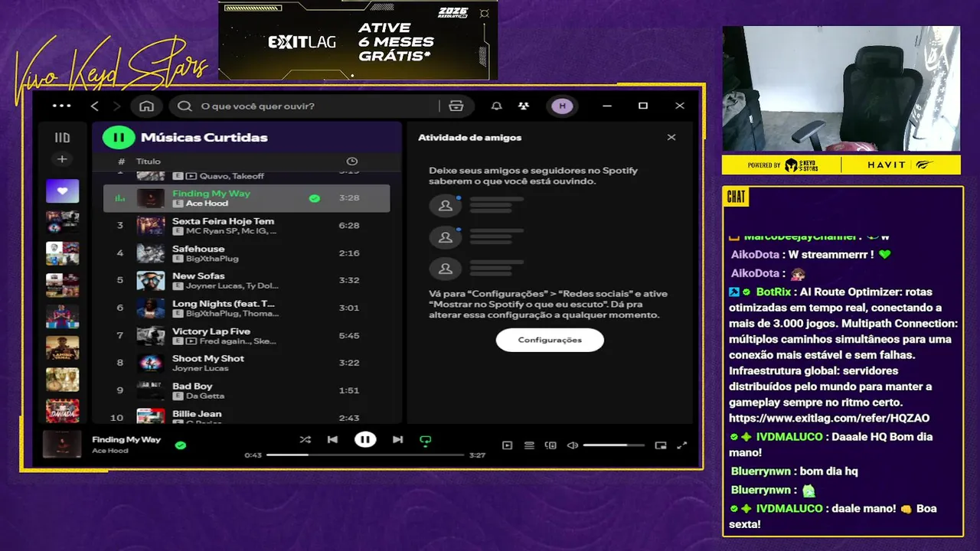Open the Now Playing view icon
This screenshot has width=980, height=551.
click(x=507, y=445)
